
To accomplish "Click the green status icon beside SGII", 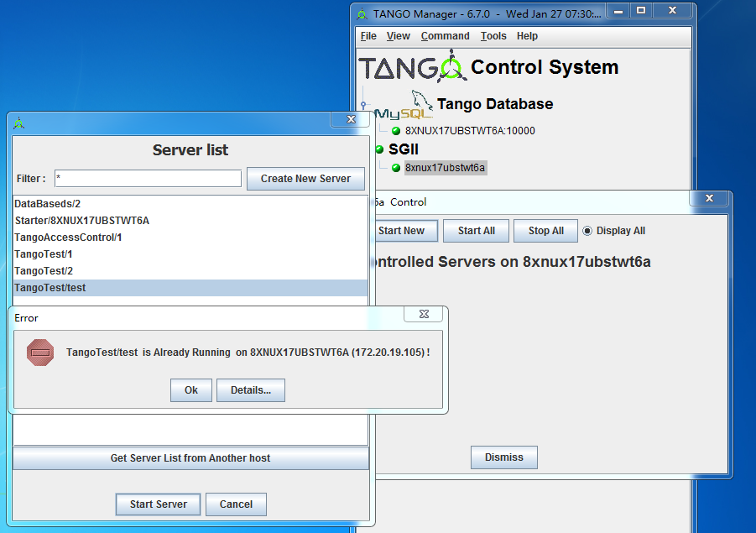I will point(379,149).
